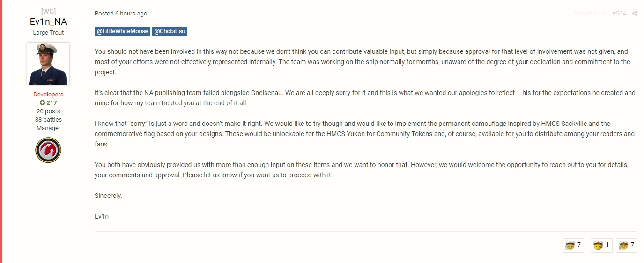
Task: Click the 88 battles stat
Action: tap(48, 120)
